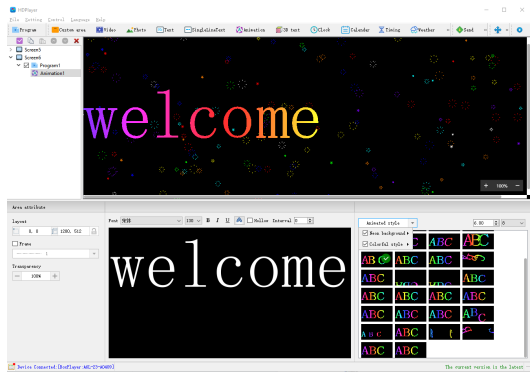Add a 3D text area
The width and height of the screenshot is (530, 373).
[288, 30]
